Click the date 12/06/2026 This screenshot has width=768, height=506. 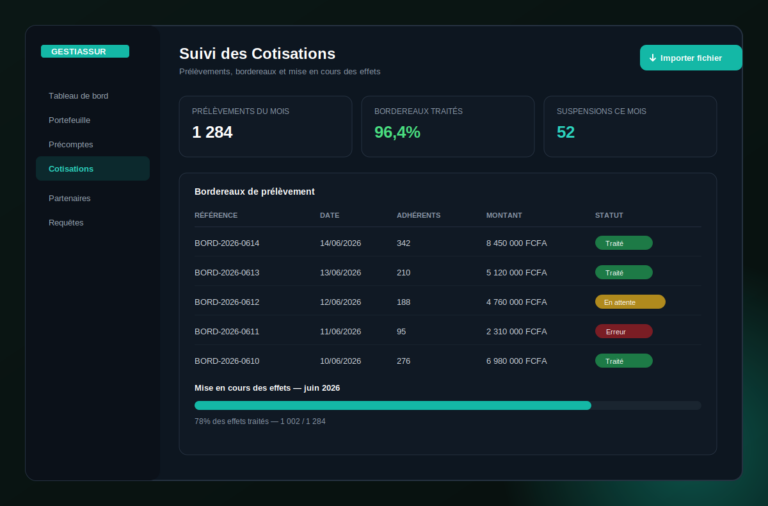click(x=340, y=302)
